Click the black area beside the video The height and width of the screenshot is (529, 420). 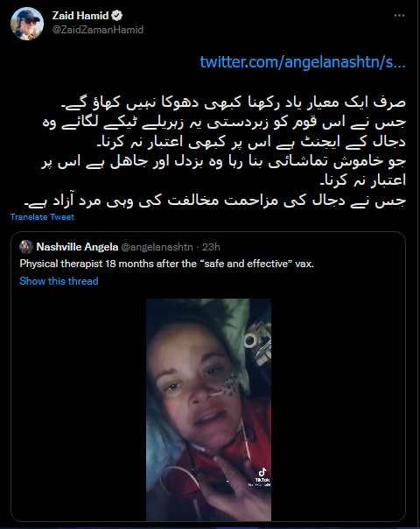pyautogui.click(x=78, y=410)
